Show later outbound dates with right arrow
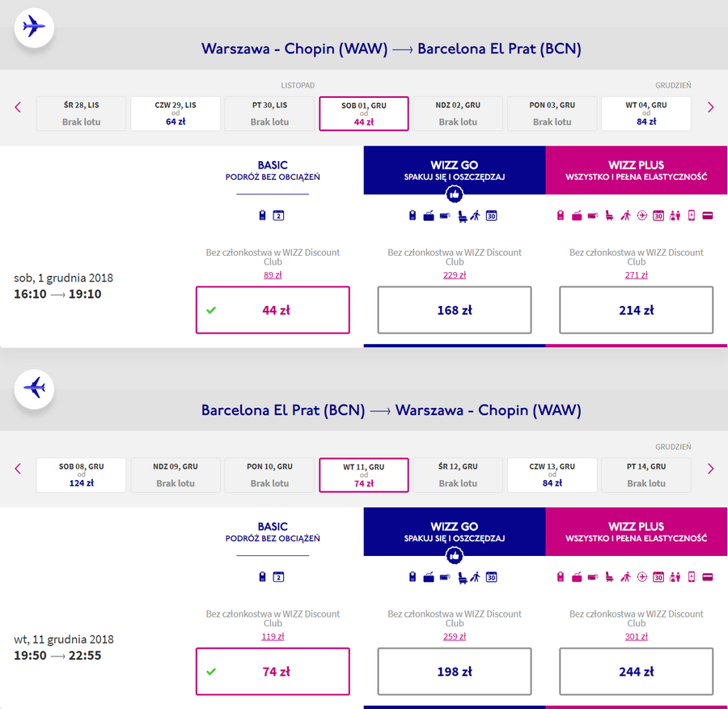Screen dimensions: 728x709 pos(710,108)
